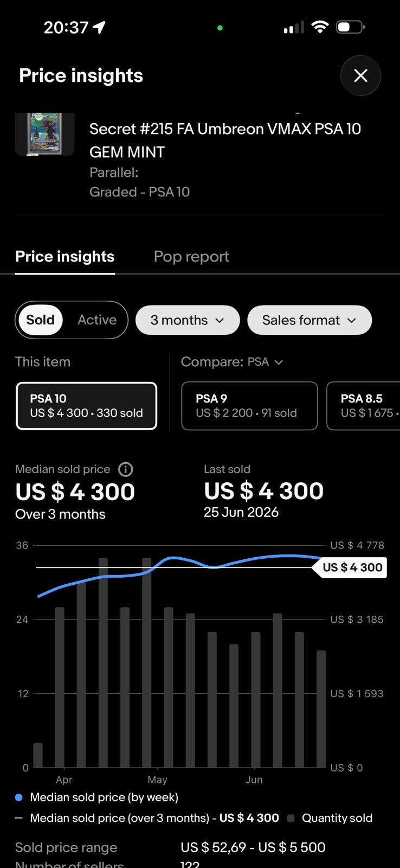Tap the median sold price info icon

pos(126,469)
